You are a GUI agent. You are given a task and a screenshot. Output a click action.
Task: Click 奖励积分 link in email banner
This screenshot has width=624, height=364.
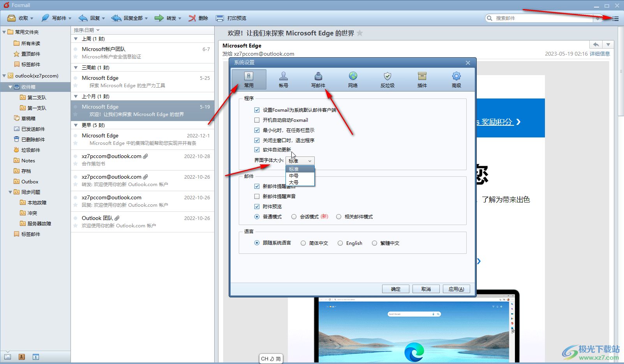[497, 122]
